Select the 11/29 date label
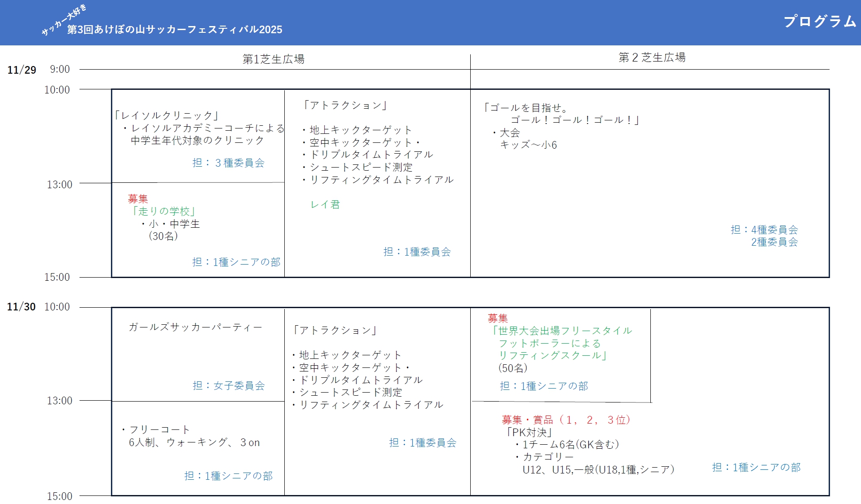Screen dimensions: 861x504 click(22, 70)
